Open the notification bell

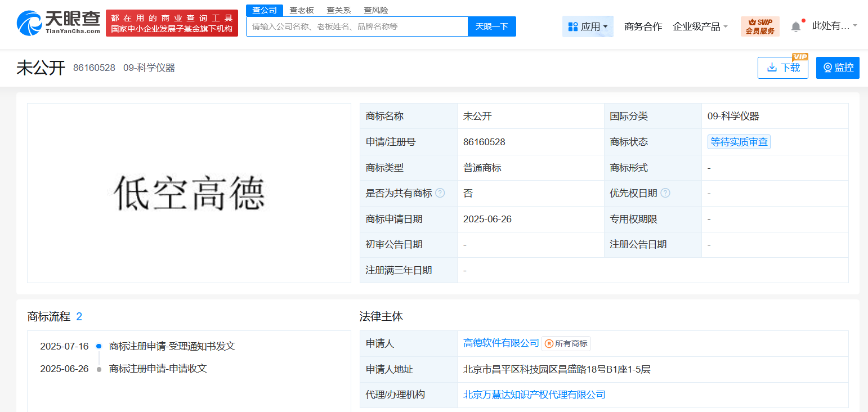click(x=796, y=26)
